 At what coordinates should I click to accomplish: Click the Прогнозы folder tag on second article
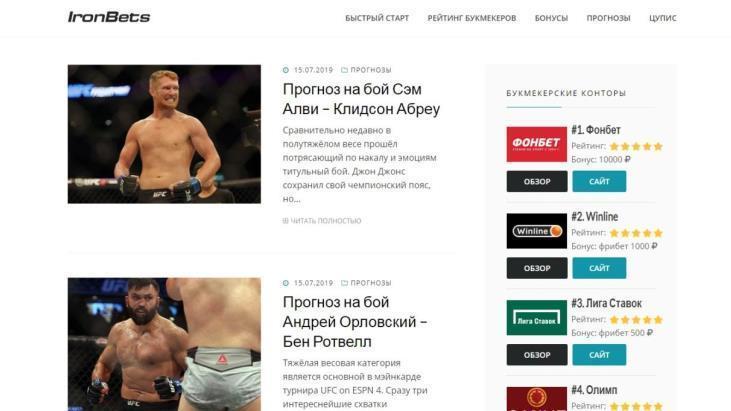point(366,283)
